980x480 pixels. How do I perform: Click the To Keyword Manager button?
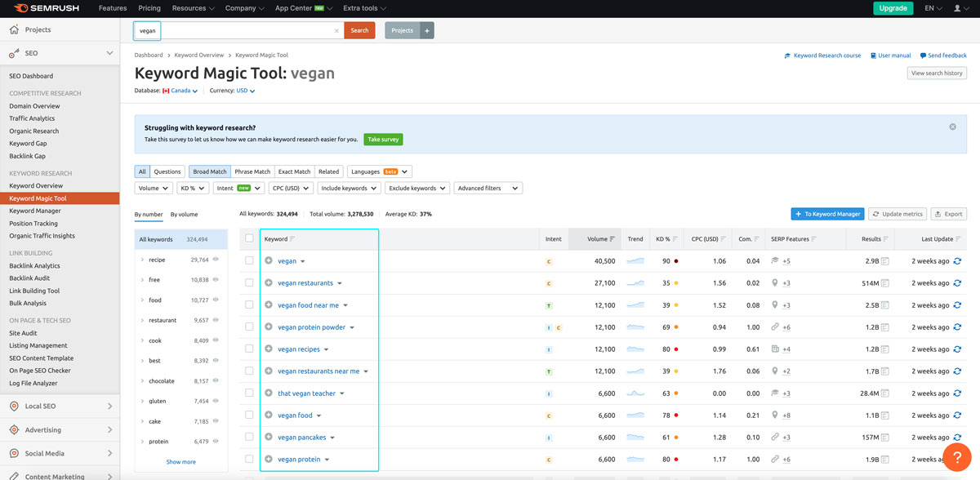pos(828,214)
